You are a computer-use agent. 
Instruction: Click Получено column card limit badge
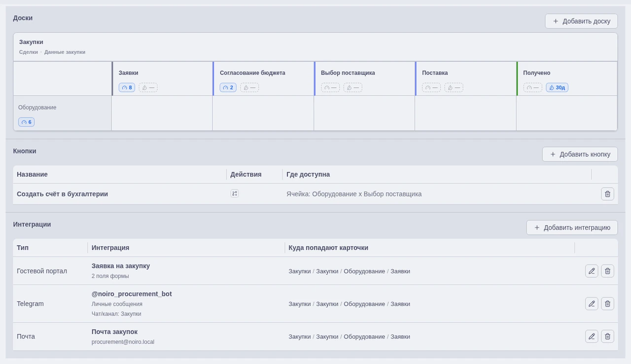532,88
